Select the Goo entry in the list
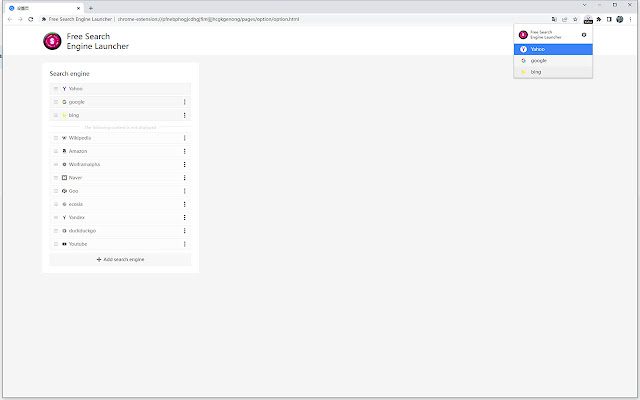This screenshot has height=400, width=640. 120,191
